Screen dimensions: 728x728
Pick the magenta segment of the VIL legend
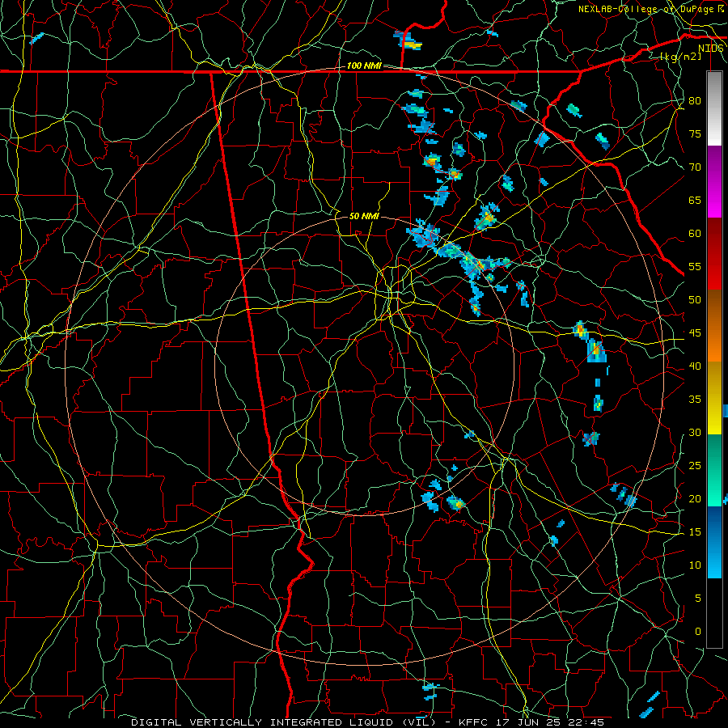pos(714,200)
